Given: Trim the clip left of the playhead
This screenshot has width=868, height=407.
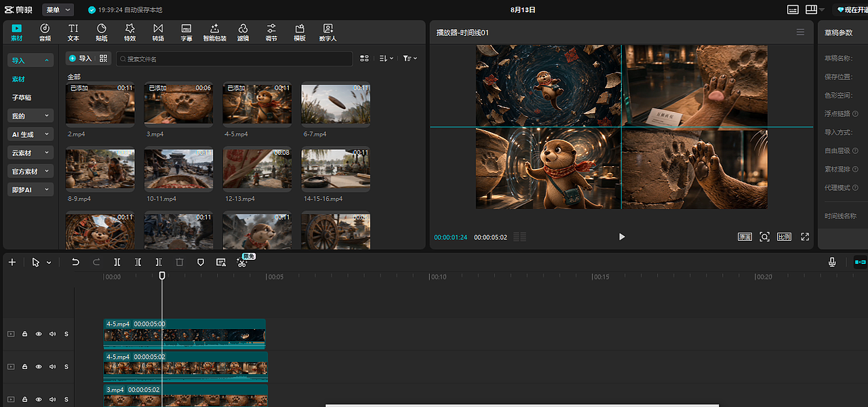Looking at the screenshot, I should (138, 262).
